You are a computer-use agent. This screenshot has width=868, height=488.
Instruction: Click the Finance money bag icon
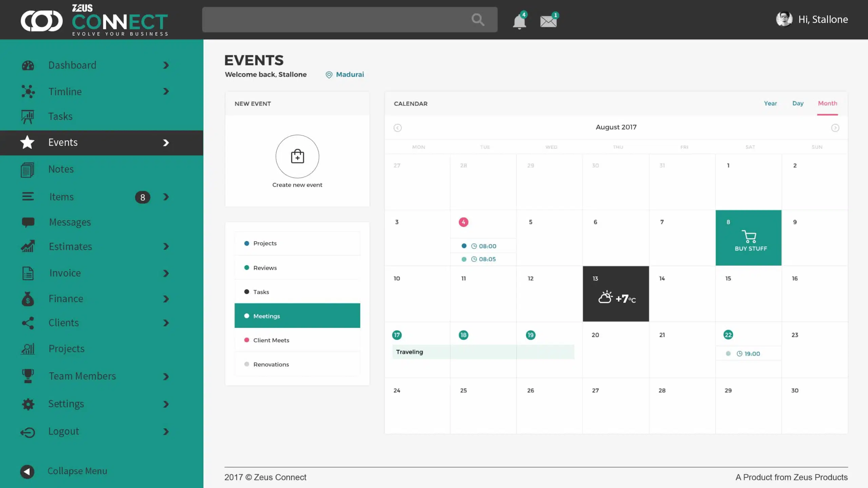tap(27, 299)
